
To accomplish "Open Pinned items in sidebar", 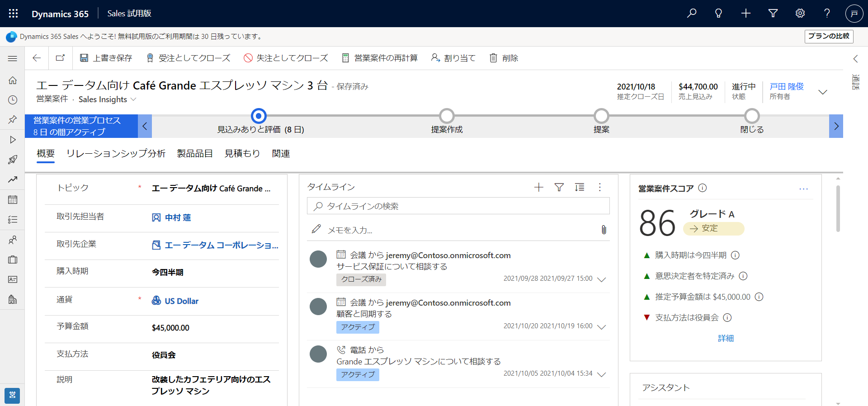I will click(x=13, y=120).
